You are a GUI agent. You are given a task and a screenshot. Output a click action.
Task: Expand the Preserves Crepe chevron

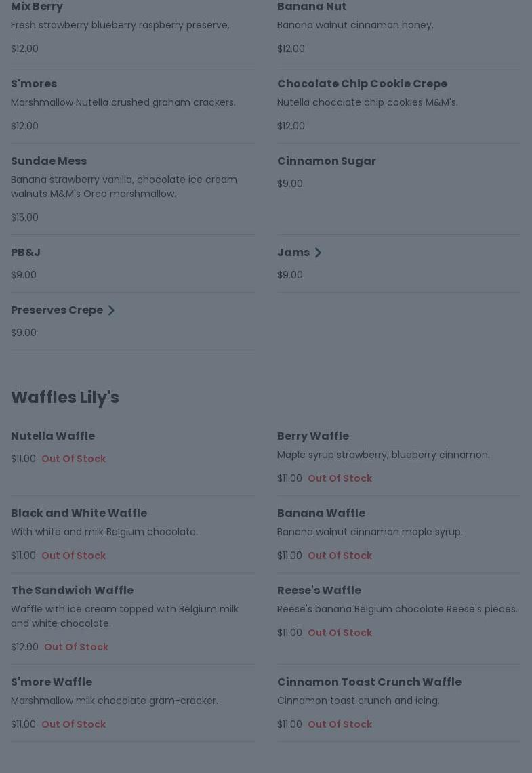point(111,310)
